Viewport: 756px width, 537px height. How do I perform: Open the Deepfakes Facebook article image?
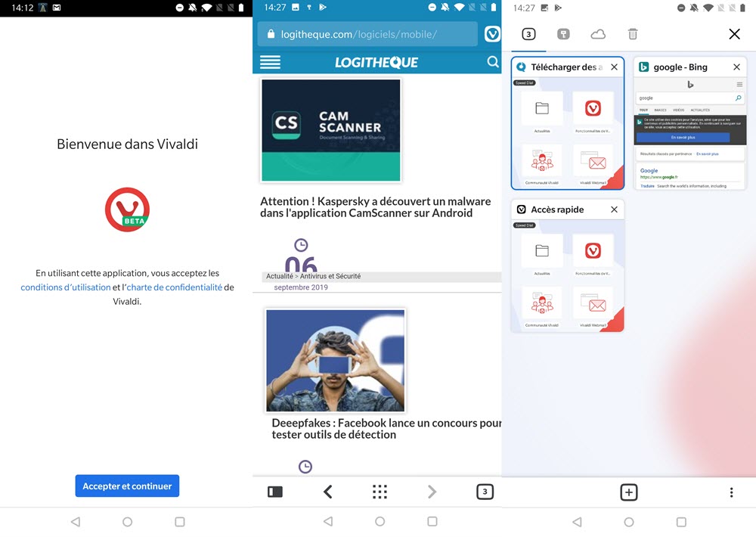tap(336, 361)
